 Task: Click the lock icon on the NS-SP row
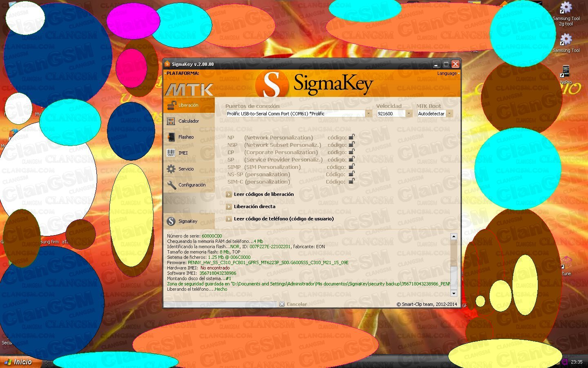tap(352, 174)
